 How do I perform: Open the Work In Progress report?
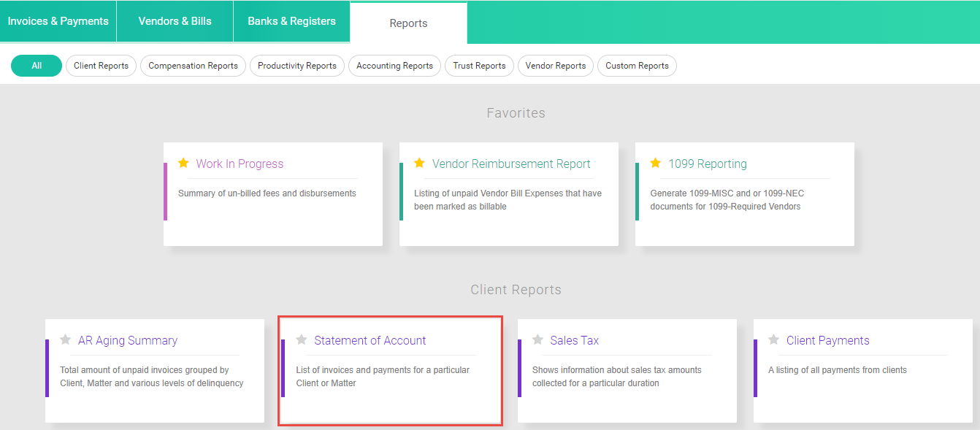(x=240, y=164)
